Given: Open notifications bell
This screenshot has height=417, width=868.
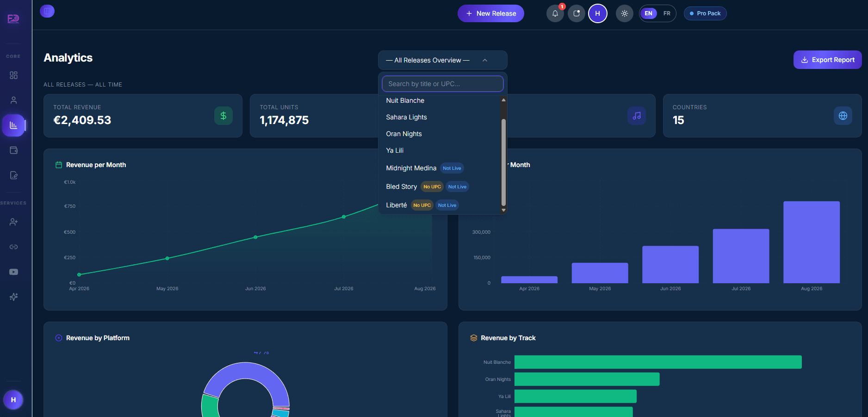Looking at the screenshot, I should (555, 13).
